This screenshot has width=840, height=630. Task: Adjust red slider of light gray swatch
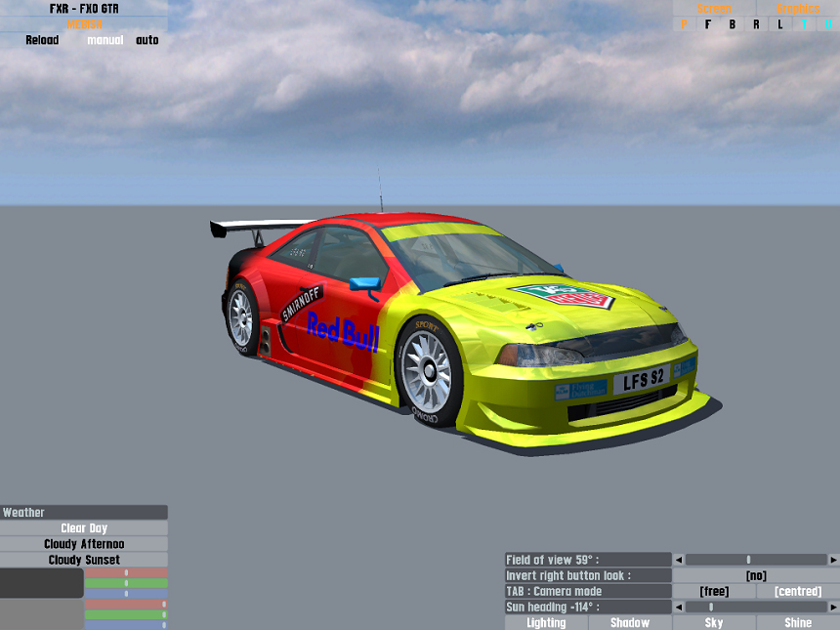[x=126, y=605]
